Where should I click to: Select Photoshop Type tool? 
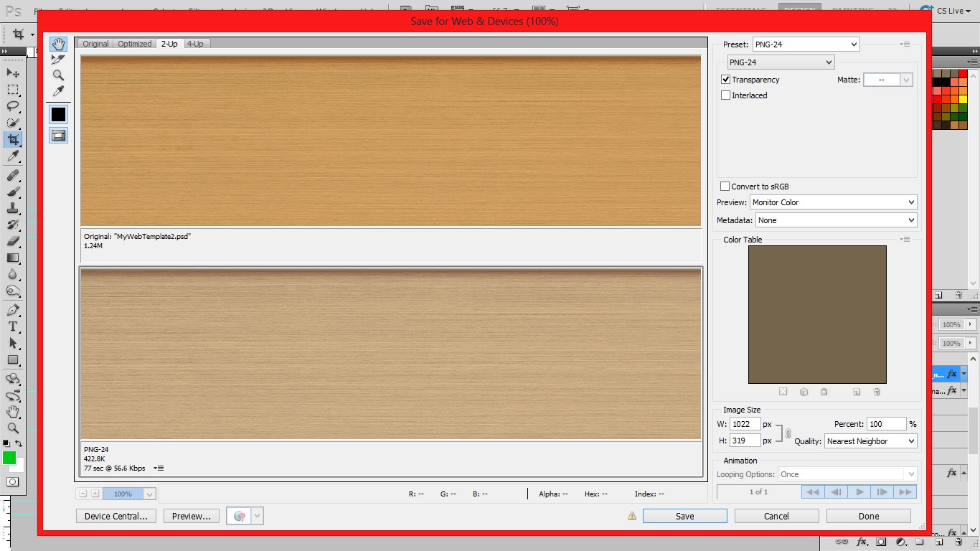(13, 326)
